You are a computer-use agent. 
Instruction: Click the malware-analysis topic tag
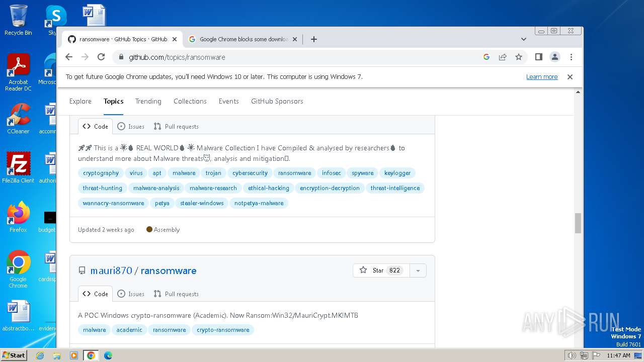(x=156, y=188)
